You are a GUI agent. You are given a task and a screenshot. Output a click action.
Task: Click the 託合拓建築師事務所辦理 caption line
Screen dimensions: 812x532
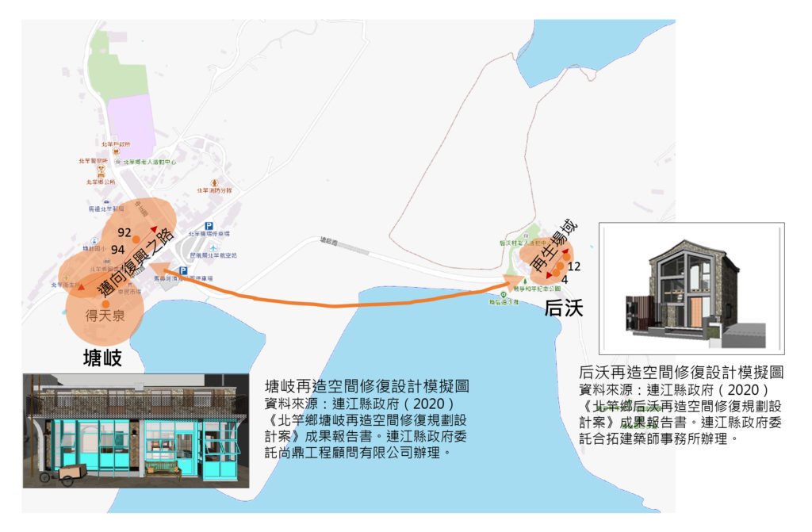pos(659,438)
